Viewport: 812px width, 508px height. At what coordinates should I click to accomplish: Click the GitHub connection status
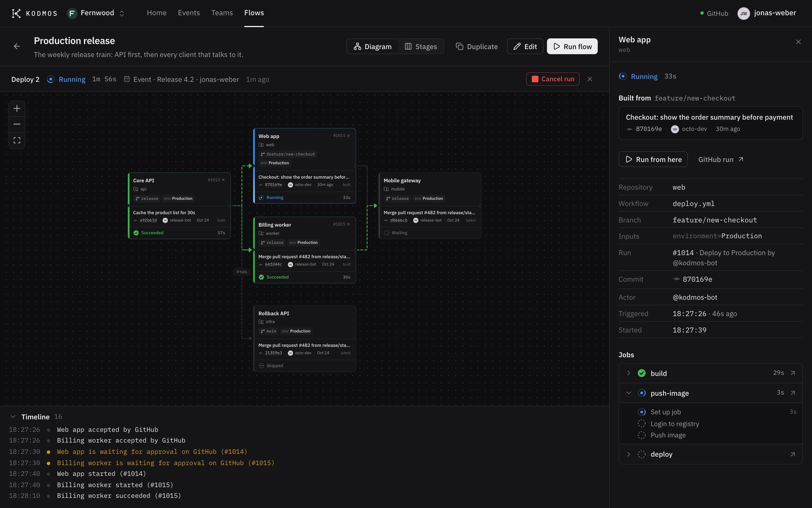[x=714, y=14]
